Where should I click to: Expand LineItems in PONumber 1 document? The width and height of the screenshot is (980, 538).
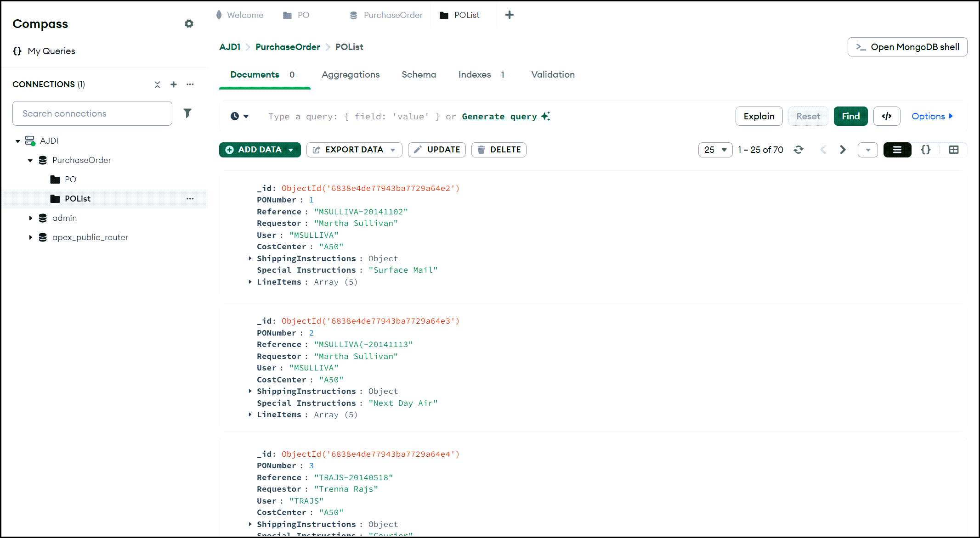click(250, 282)
